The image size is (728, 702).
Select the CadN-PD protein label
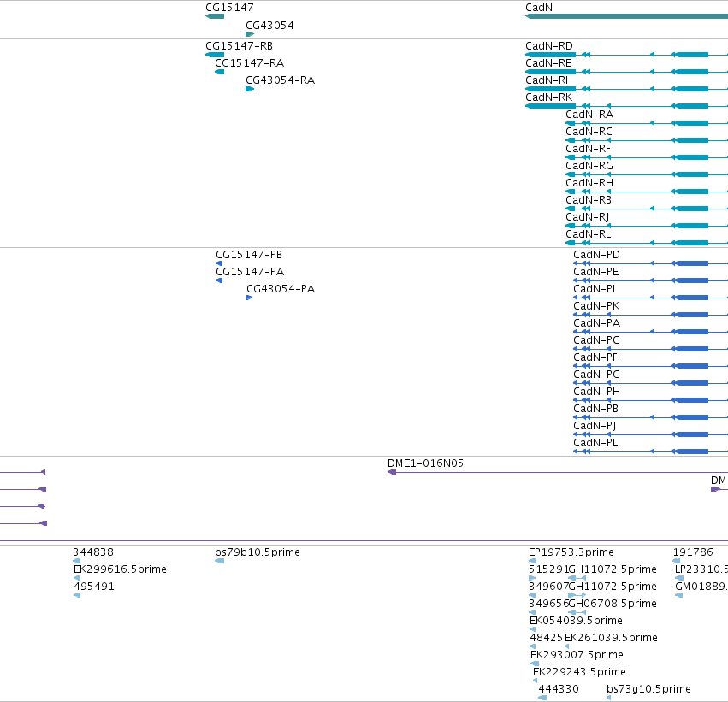(596, 255)
